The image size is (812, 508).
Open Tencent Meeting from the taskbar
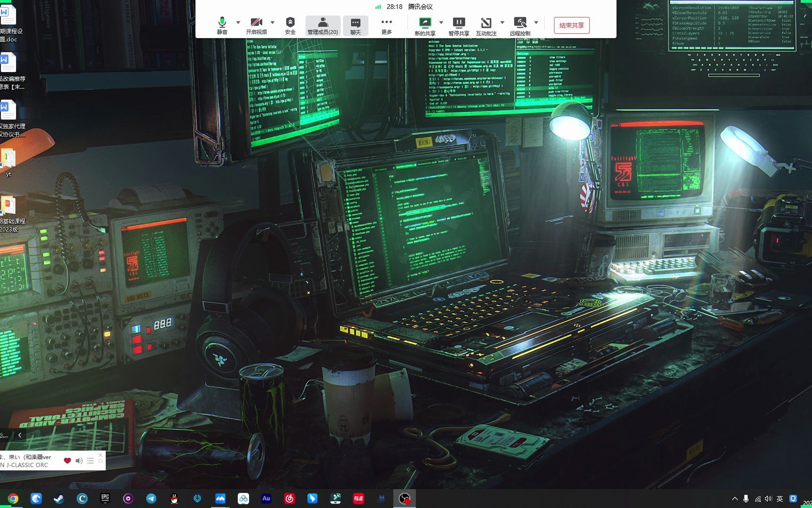pyautogui.click(x=220, y=499)
